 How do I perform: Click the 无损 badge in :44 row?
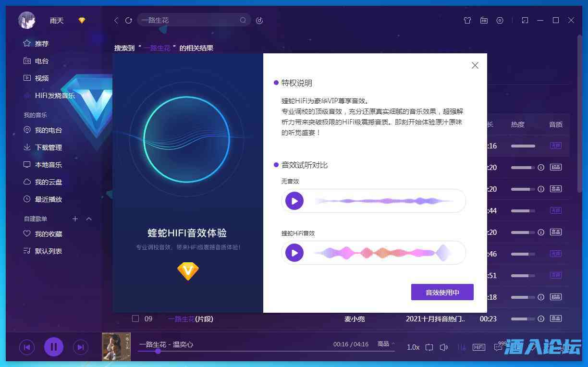point(556,210)
